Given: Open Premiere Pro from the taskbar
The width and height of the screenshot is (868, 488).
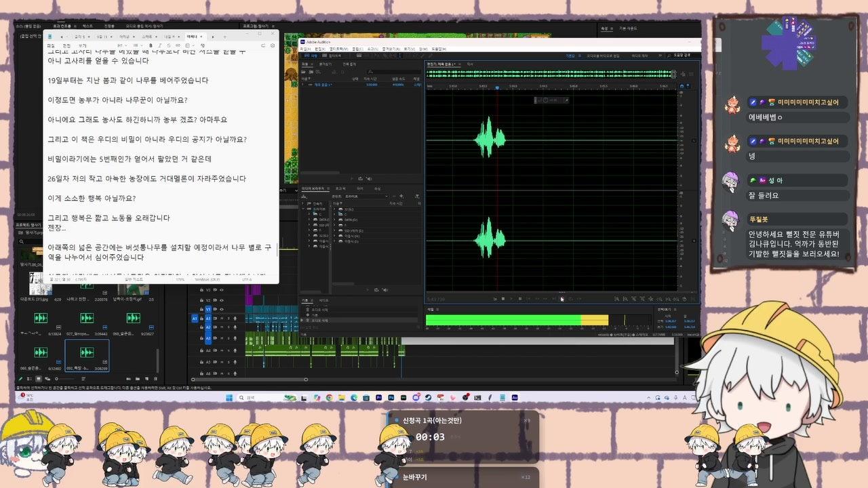Looking at the screenshot, I should click(379, 397).
